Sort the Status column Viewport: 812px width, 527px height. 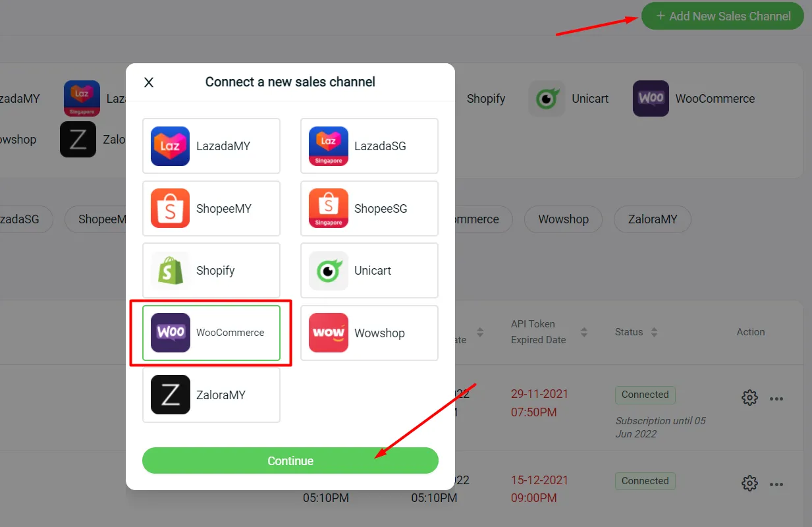pyautogui.click(x=654, y=332)
